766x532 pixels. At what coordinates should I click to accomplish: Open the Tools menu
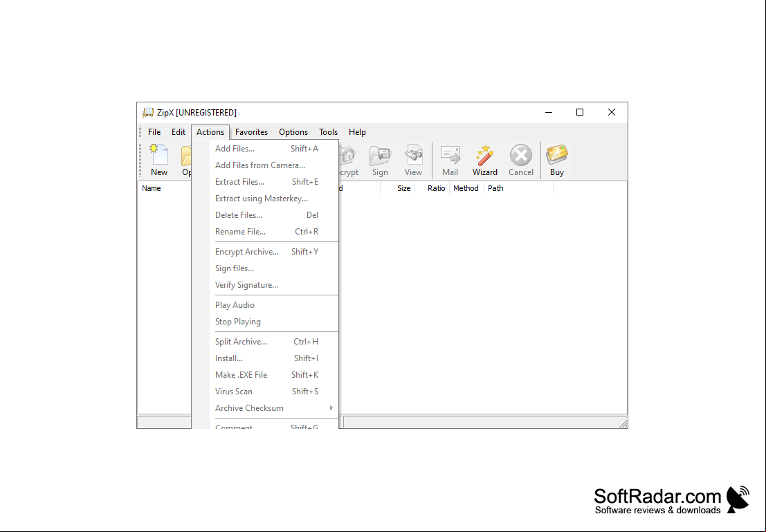pos(328,132)
